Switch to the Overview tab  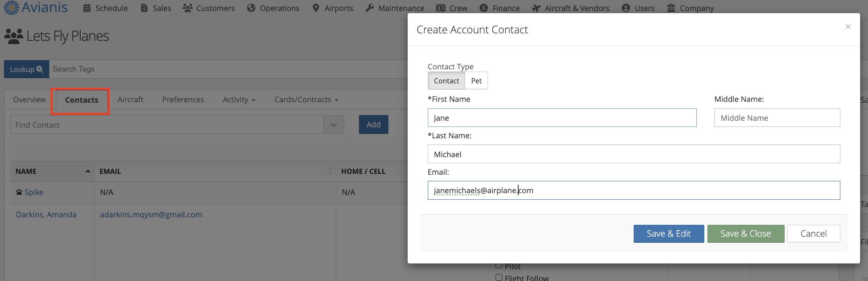click(x=29, y=100)
